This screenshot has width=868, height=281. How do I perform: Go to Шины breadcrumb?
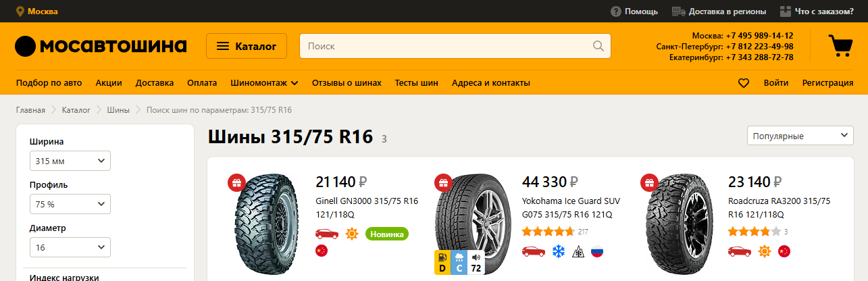tap(118, 109)
